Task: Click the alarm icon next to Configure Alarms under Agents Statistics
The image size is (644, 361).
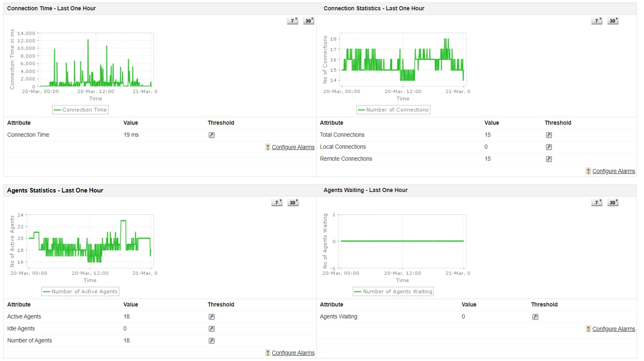Action: coord(267,352)
